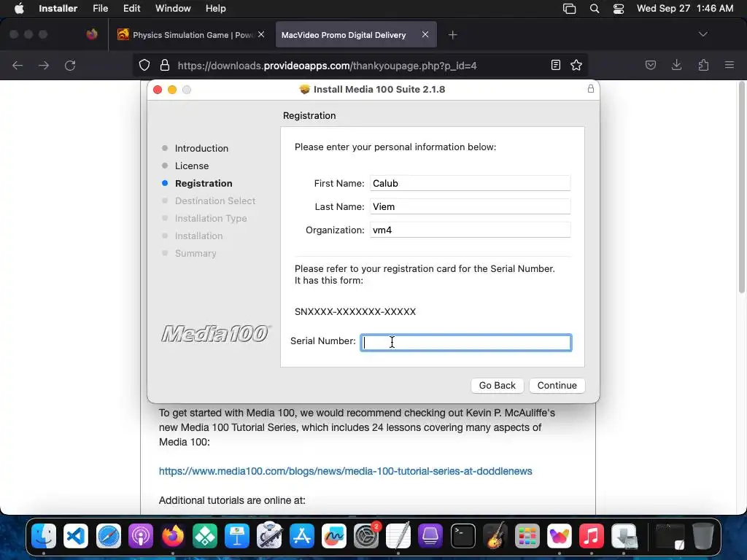
Task: Open Keynote from the dock
Action: tap(237, 535)
